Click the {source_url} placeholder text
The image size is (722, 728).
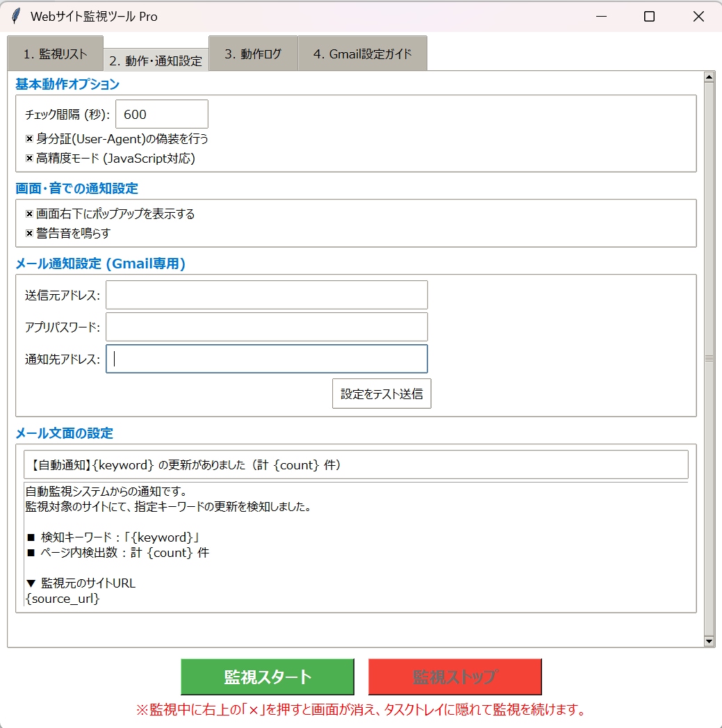pos(63,599)
